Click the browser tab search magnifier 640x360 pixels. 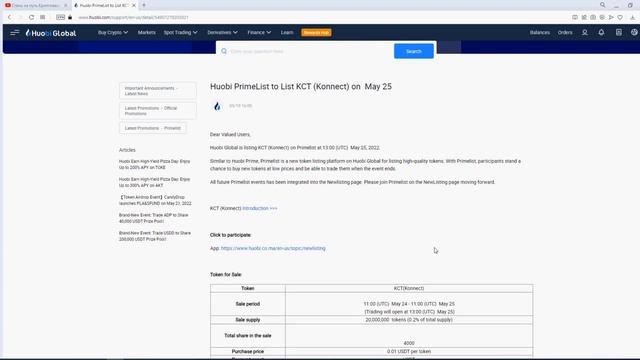pyautogui.click(x=602, y=5)
